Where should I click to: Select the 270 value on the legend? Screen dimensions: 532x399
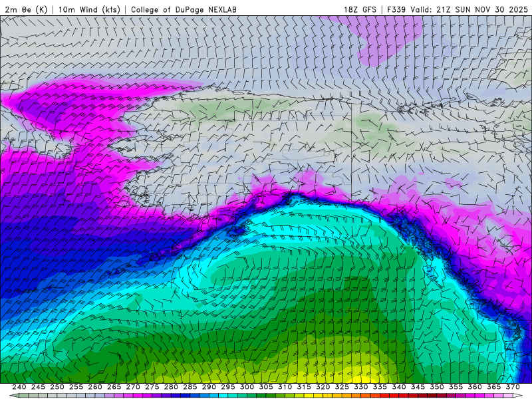[x=133, y=387]
